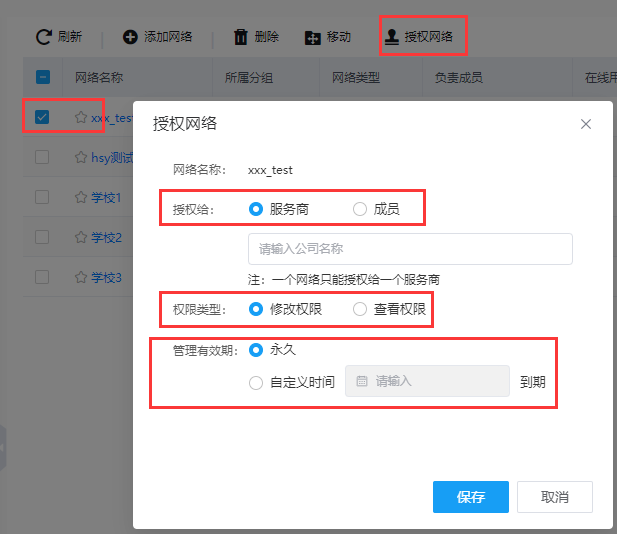Open the expiry date picker field

428,381
